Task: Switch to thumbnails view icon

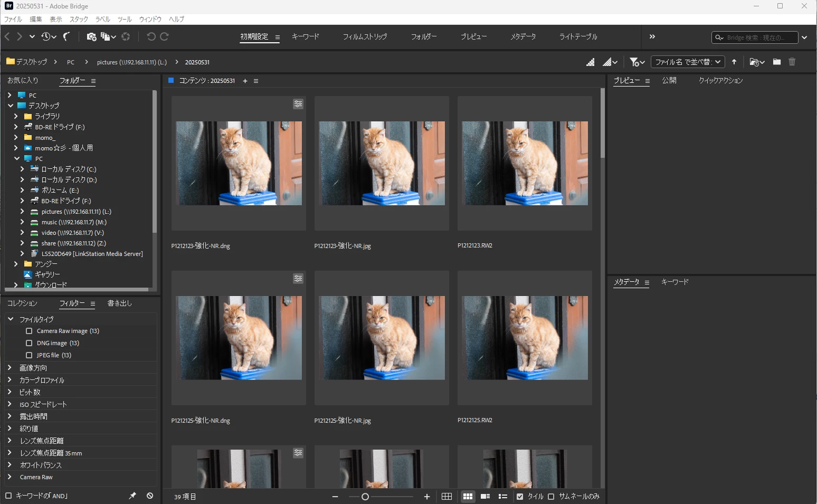Action: tap(468, 497)
